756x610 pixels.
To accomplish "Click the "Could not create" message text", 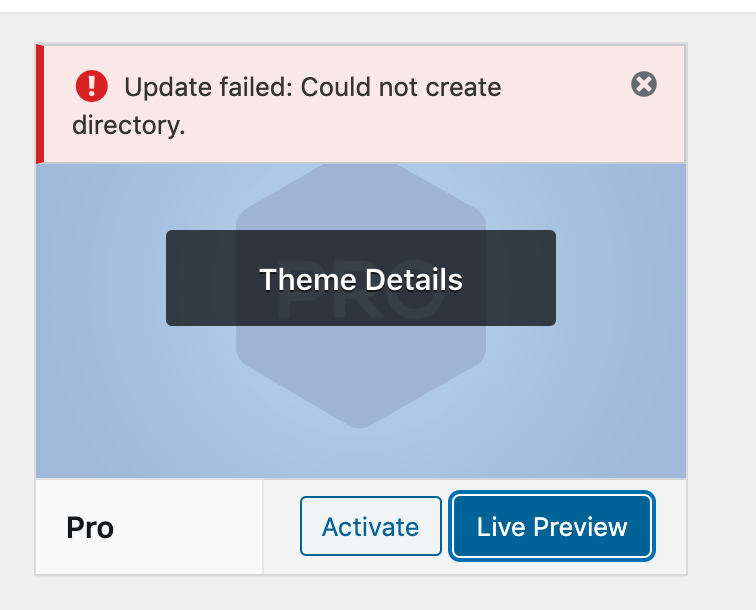I will tap(401, 87).
